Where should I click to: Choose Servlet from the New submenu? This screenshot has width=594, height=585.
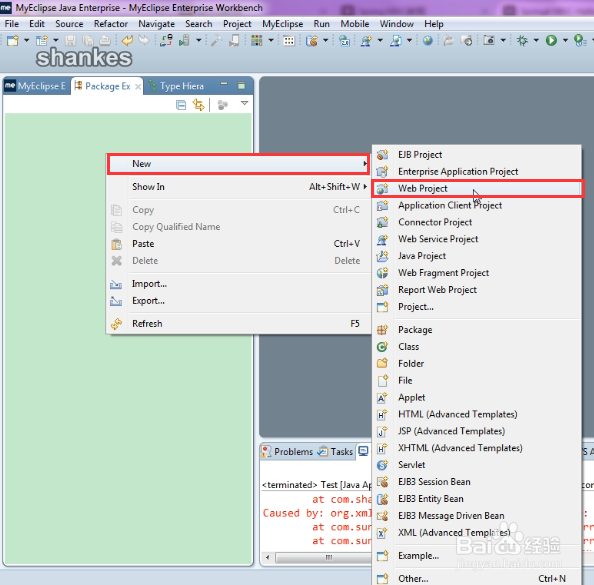pyautogui.click(x=477, y=465)
